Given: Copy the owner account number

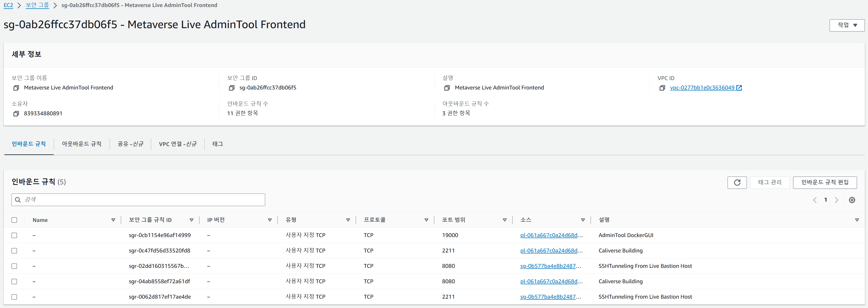Looking at the screenshot, I should click(16, 114).
